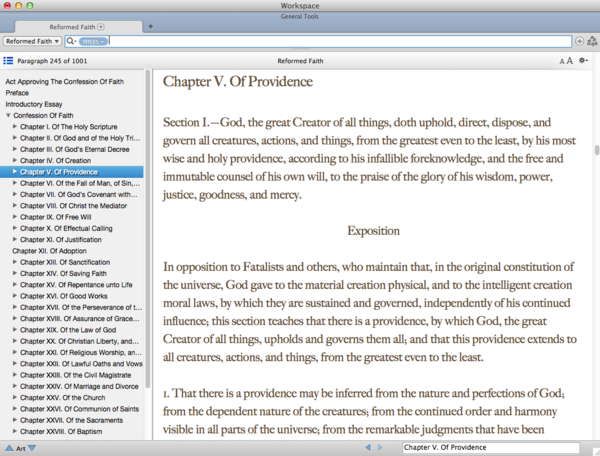Open the Titles search field selector
The width and height of the screenshot is (600, 456).
tap(93, 41)
